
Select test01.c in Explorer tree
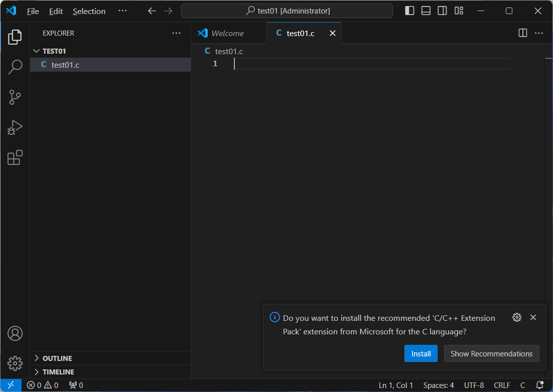pos(110,65)
